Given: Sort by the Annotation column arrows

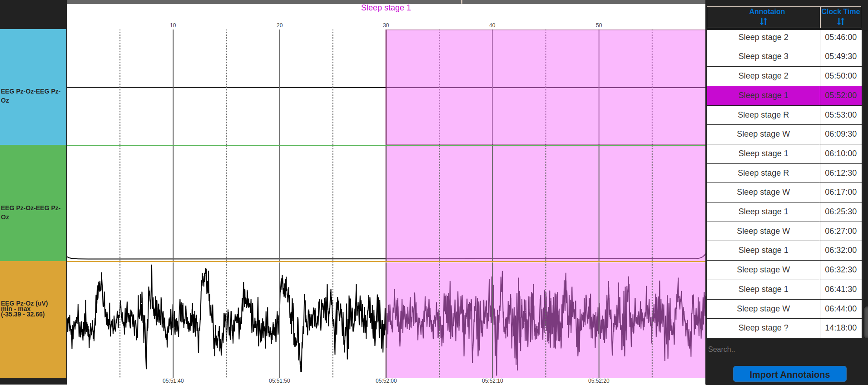Looking at the screenshot, I should coord(764,21).
